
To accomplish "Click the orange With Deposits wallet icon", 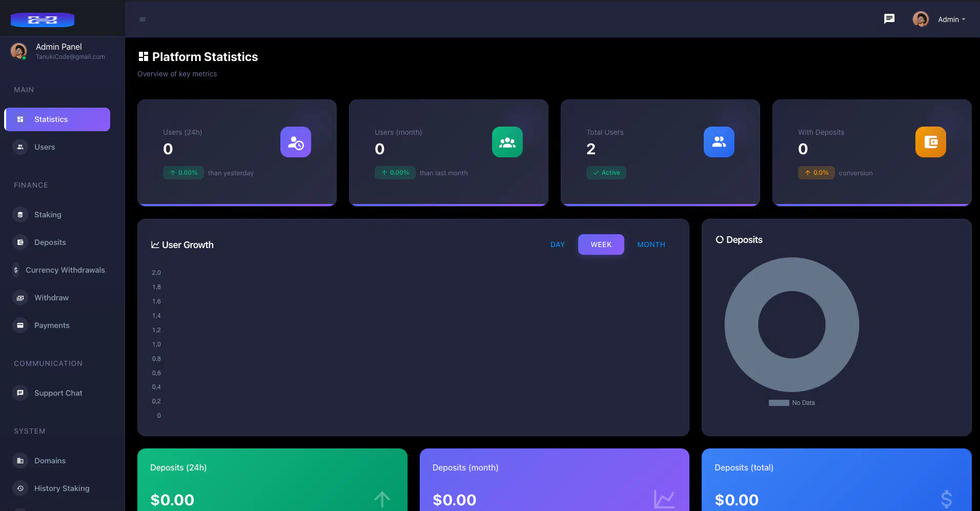I will [x=930, y=142].
